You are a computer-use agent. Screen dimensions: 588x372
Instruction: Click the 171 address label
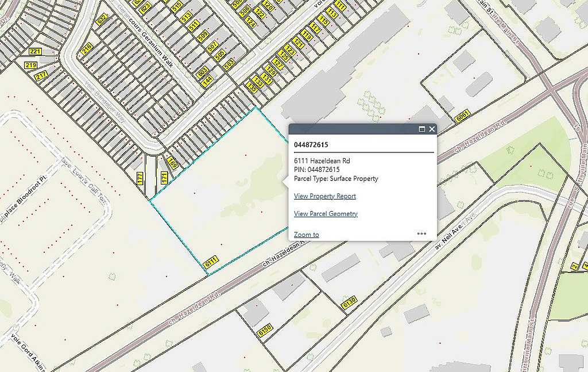click(164, 177)
